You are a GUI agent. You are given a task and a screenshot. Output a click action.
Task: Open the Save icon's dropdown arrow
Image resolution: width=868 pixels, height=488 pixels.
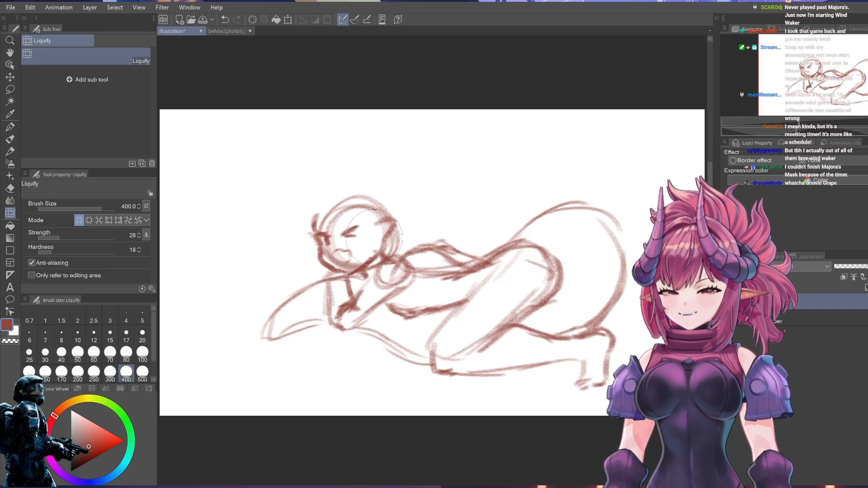(x=212, y=19)
